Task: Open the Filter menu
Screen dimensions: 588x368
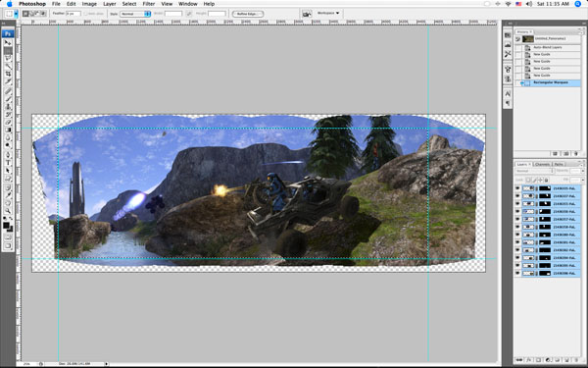Action: pyautogui.click(x=149, y=4)
